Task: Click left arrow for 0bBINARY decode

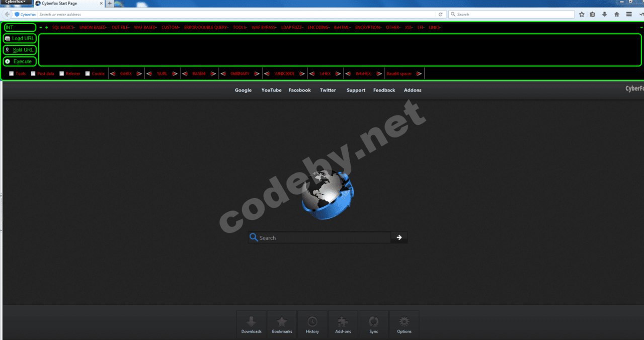Action: tap(224, 73)
